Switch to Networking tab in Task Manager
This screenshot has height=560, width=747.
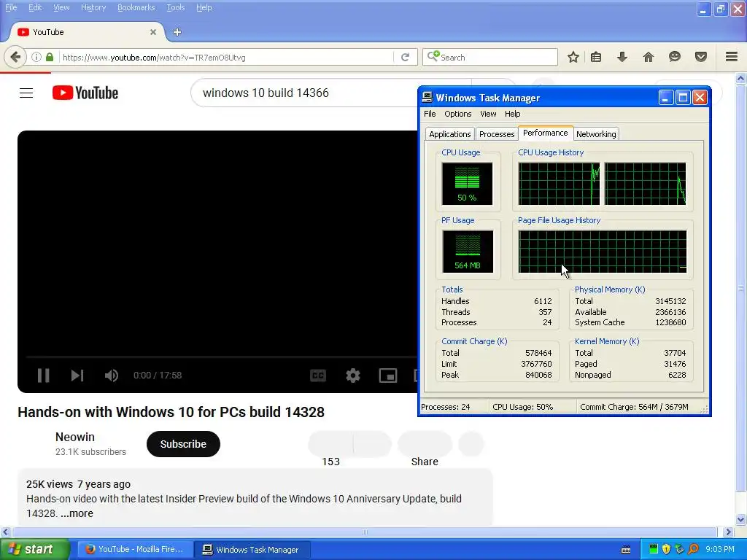[596, 134]
